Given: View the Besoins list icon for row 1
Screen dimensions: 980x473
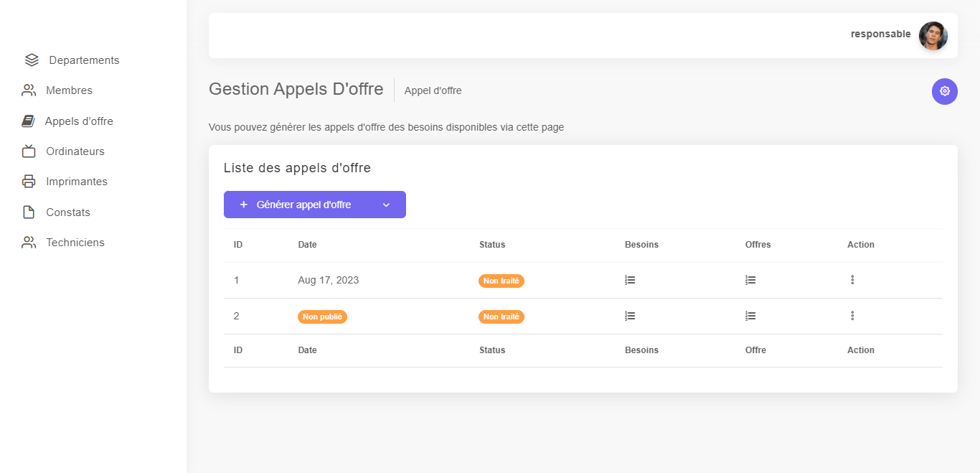Looking at the screenshot, I should coord(630,280).
